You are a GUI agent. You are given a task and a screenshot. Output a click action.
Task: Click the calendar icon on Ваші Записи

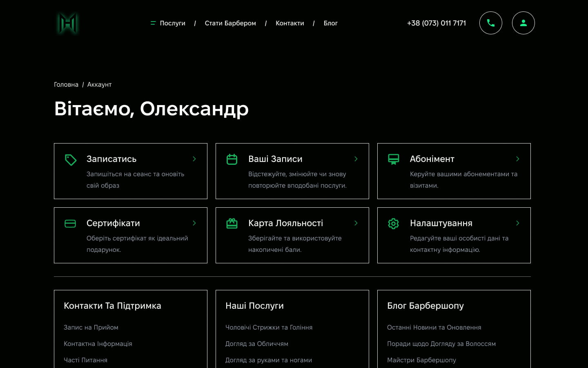(x=232, y=159)
